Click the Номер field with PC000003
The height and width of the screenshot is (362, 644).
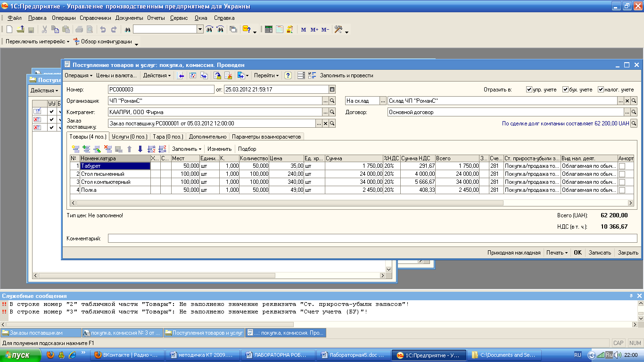point(161,89)
